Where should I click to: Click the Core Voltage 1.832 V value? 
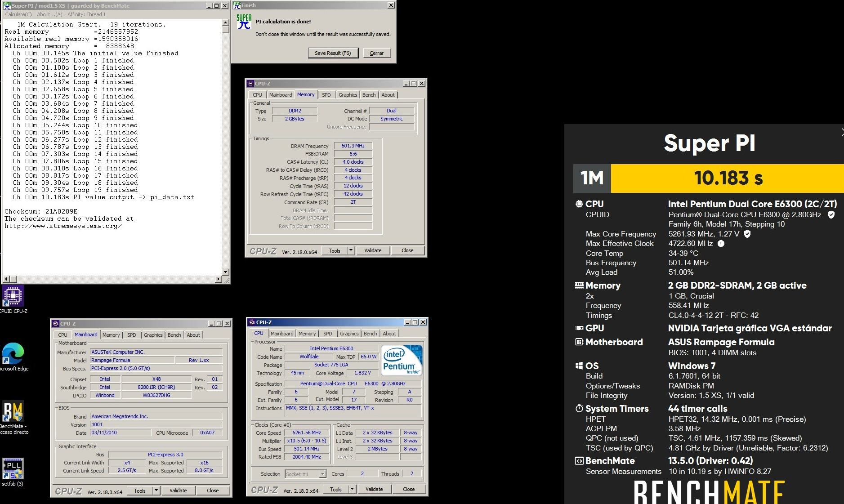[362, 373]
